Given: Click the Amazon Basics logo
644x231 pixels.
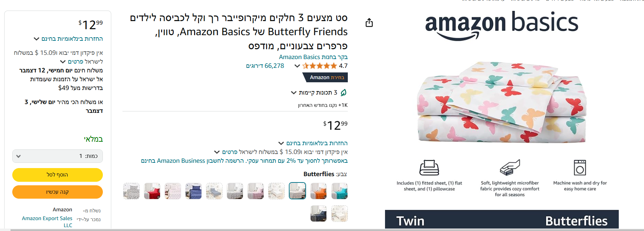Looking at the screenshot, I should 502,25.
